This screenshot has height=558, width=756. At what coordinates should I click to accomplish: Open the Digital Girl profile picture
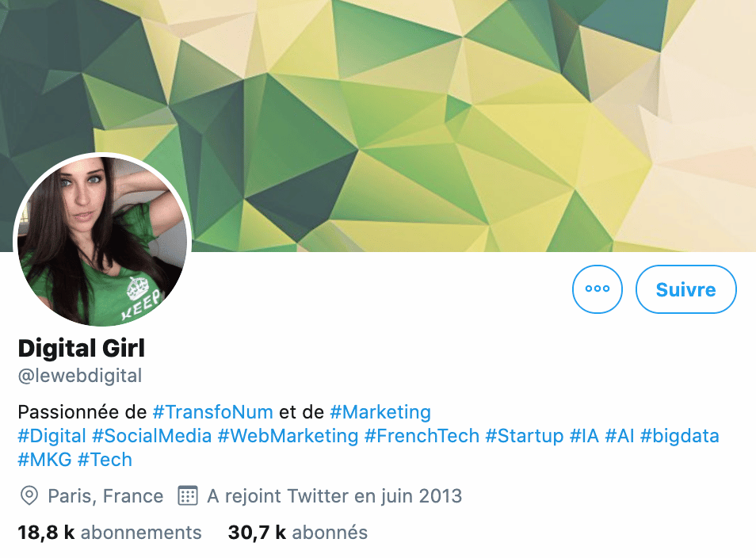pyautogui.click(x=103, y=240)
